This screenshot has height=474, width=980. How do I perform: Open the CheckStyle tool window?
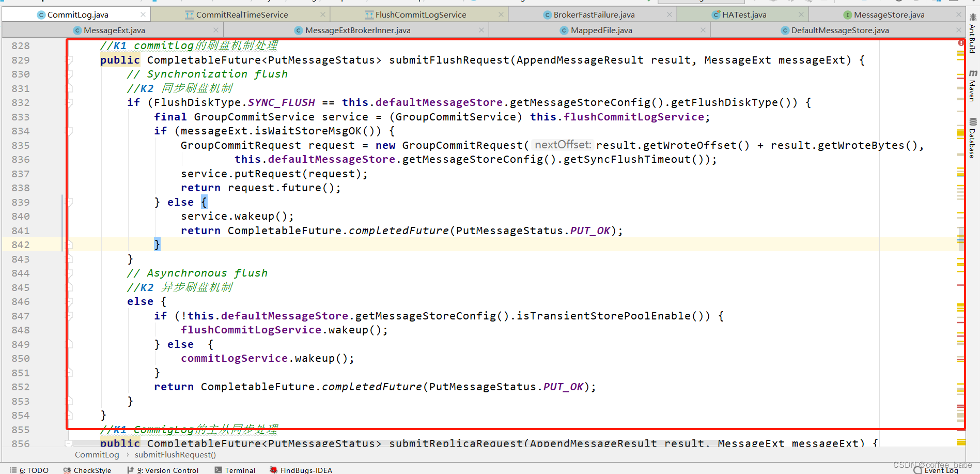click(x=87, y=470)
